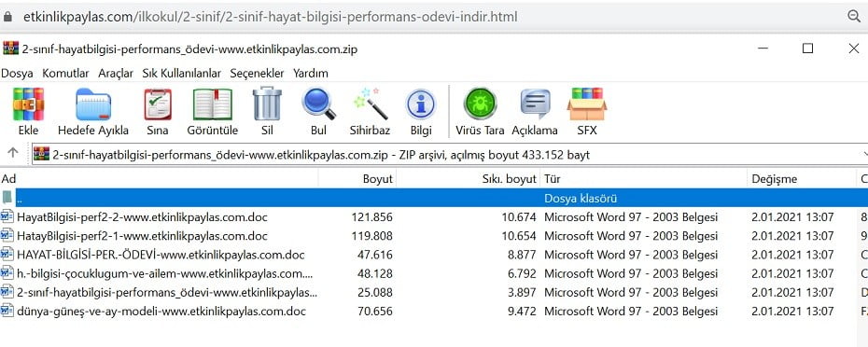The height and width of the screenshot is (347, 868).
Task: Click the Sil trash can icon
Action: (267, 104)
